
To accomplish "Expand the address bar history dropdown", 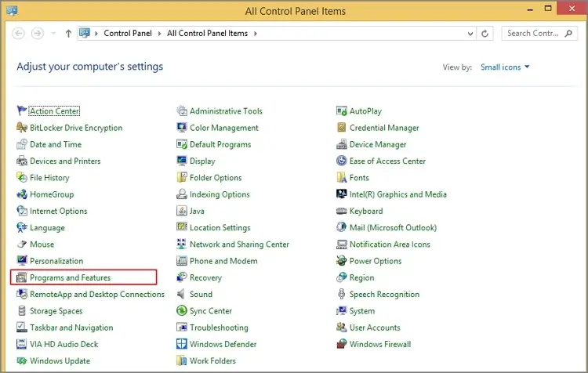I will point(471,34).
